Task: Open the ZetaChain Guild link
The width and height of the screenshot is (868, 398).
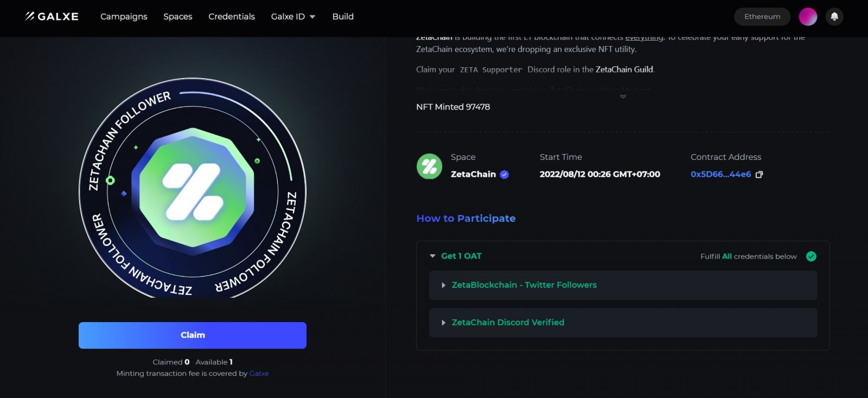Action: tap(624, 69)
